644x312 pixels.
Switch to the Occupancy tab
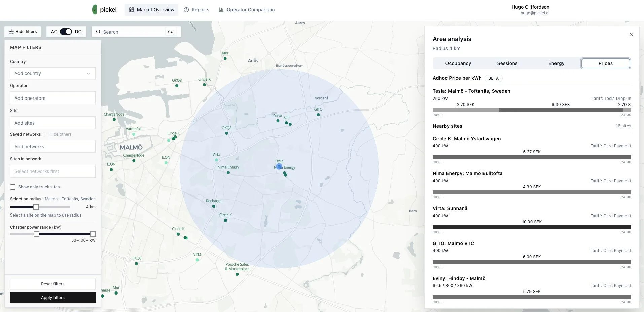(458, 63)
